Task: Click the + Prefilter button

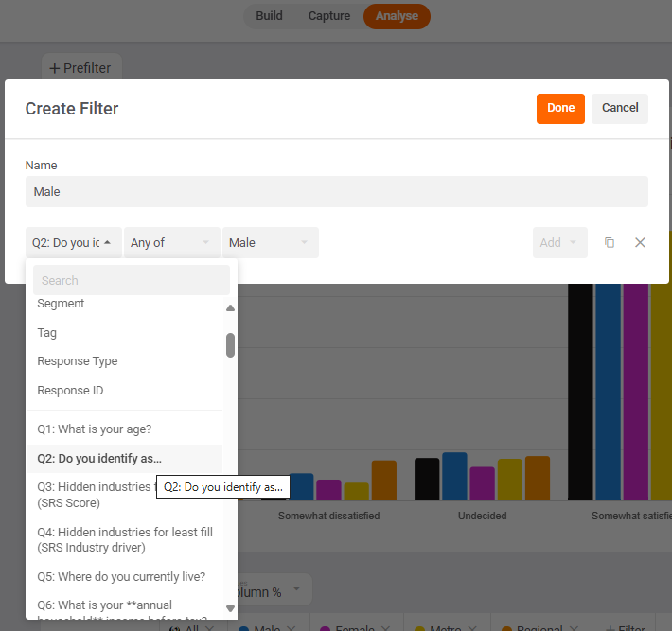Action: (81, 68)
